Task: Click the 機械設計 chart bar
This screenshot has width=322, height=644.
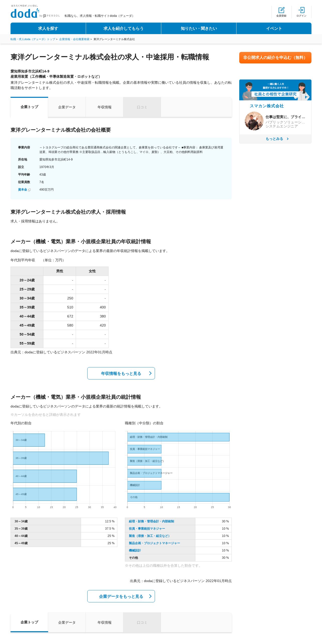Action: 144,485
